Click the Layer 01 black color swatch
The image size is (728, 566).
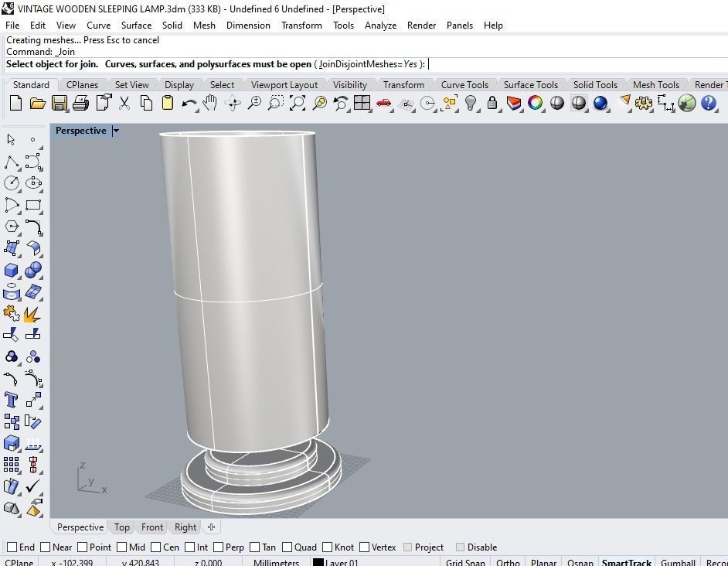click(318, 562)
